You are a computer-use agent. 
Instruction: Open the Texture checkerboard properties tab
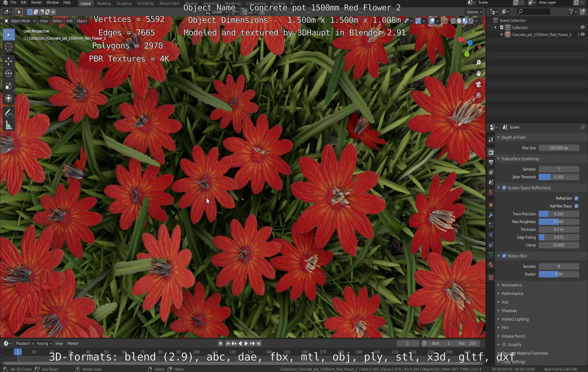[491, 277]
